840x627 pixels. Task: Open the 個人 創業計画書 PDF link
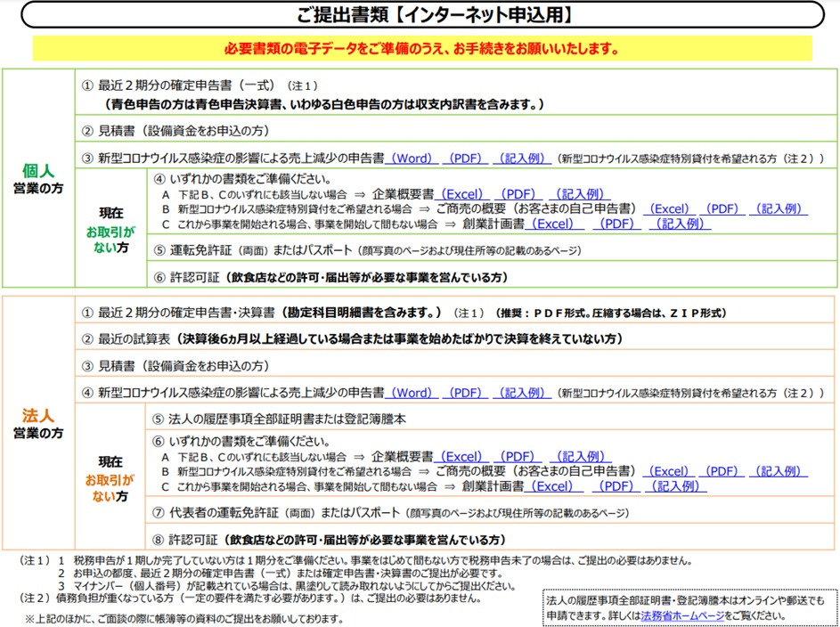coord(619,224)
